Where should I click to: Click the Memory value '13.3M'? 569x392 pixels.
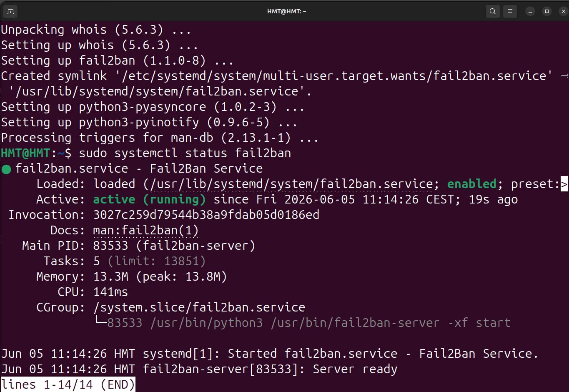pyautogui.click(x=111, y=276)
